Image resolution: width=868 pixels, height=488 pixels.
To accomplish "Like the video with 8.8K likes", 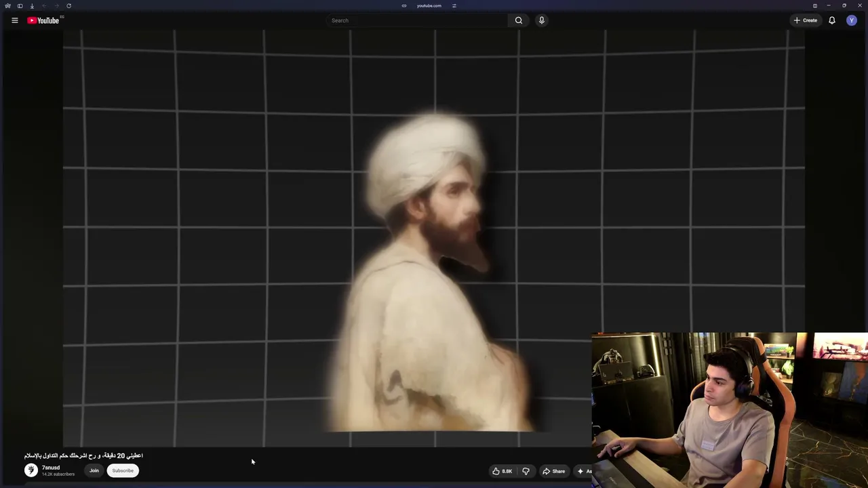I will (502, 471).
